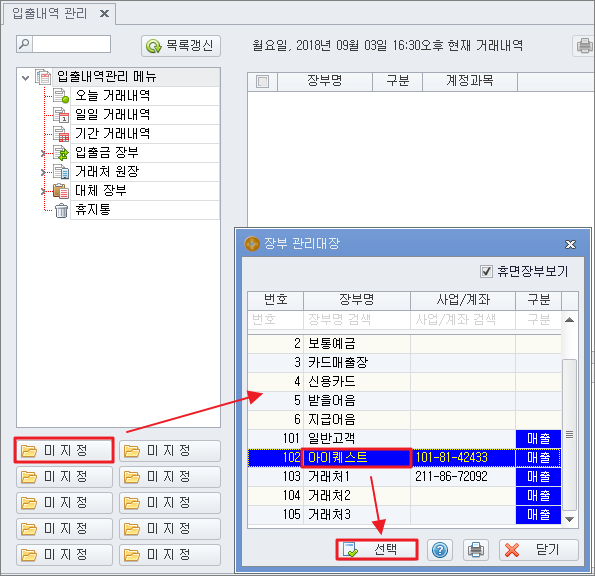Click the 장부명 검색 filter field

tap(357, 319)
